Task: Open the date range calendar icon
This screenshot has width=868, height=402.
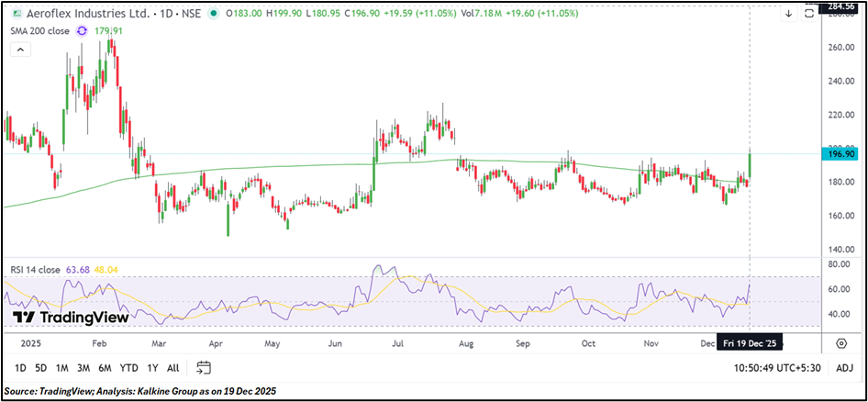Action: point(204,368)
